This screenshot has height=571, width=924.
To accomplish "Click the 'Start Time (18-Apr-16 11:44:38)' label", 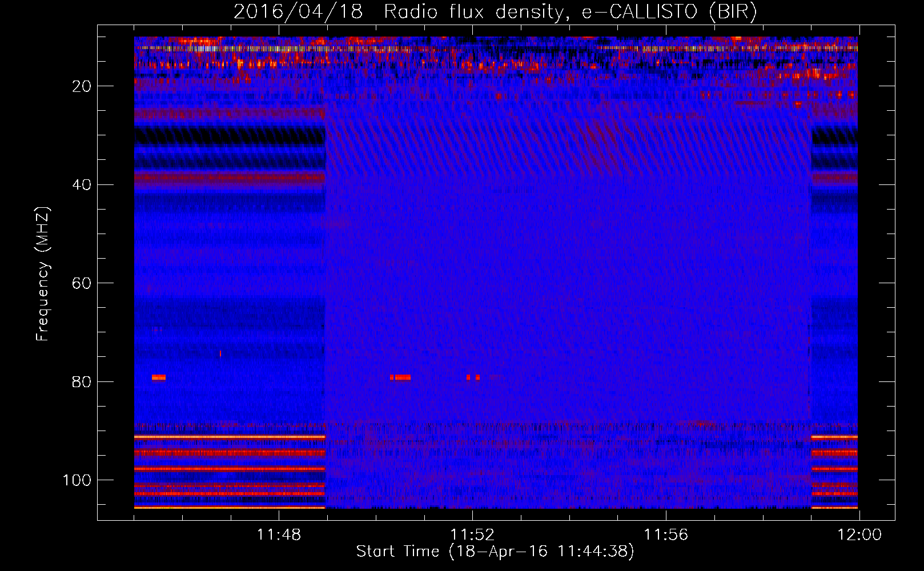I will click(x=495, y=552).
